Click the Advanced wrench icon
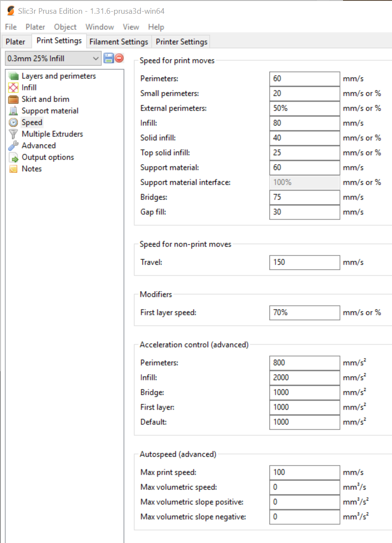392x543 pixels. pos(14,146)
